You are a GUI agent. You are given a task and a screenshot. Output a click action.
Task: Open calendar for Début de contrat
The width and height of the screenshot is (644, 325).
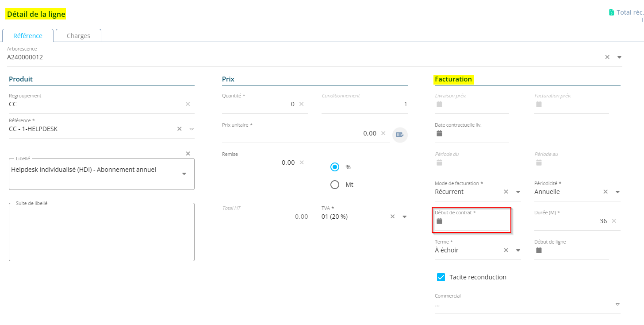pos(439,221)
